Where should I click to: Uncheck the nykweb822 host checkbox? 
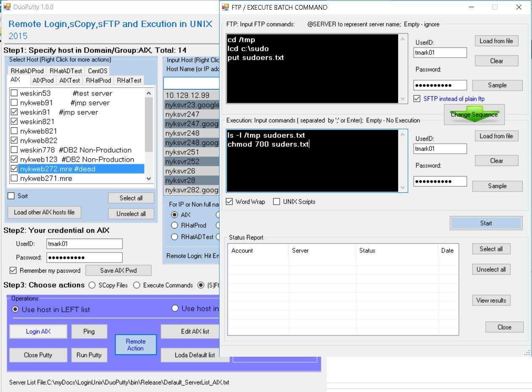14,140
